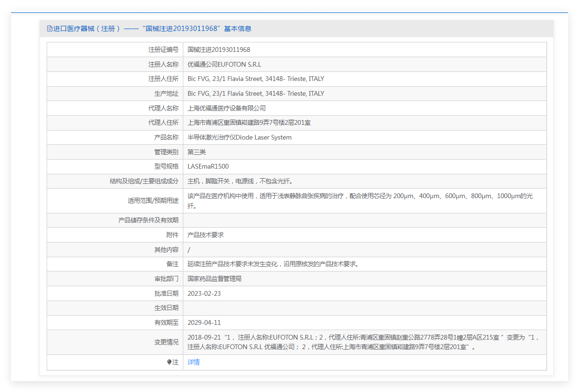Click the 产品技术要求 attachment value
The width and height of the screenshot is (579, 392).
[206, 235]
